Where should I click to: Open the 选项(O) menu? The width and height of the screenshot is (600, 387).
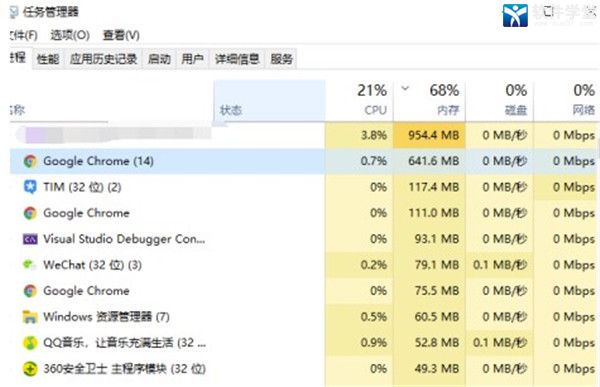point(70,35)
